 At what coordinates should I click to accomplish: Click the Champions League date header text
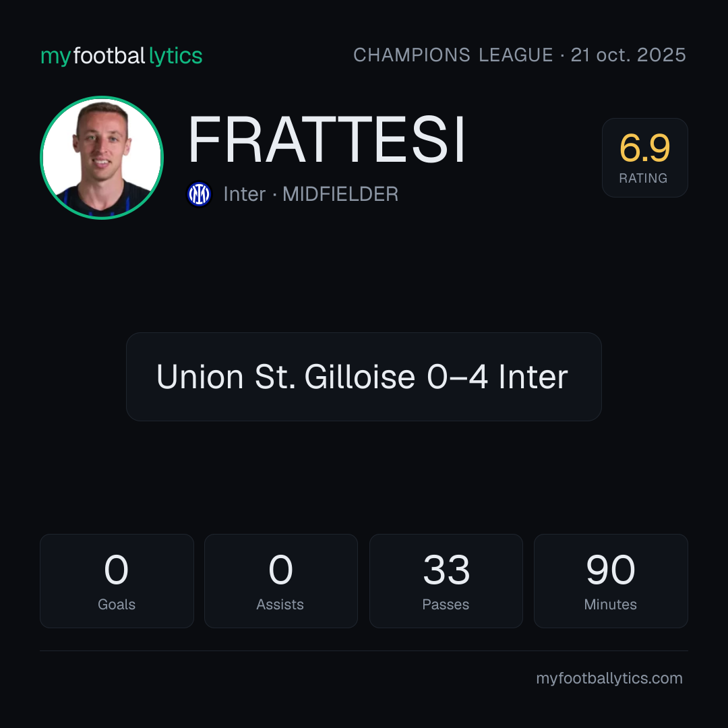coord(520,55)
